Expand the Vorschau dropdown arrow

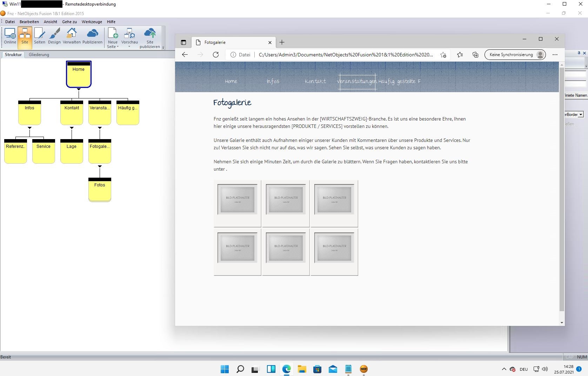point(129,47)
